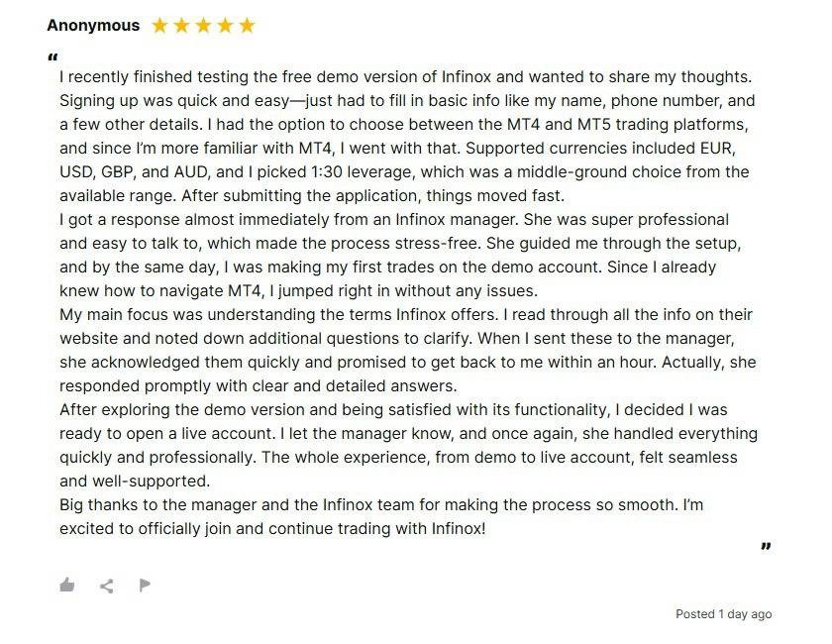This screenshot has height=644, width=832.
Task: Click the closing quotation mark icon
Action: point(766,546)
